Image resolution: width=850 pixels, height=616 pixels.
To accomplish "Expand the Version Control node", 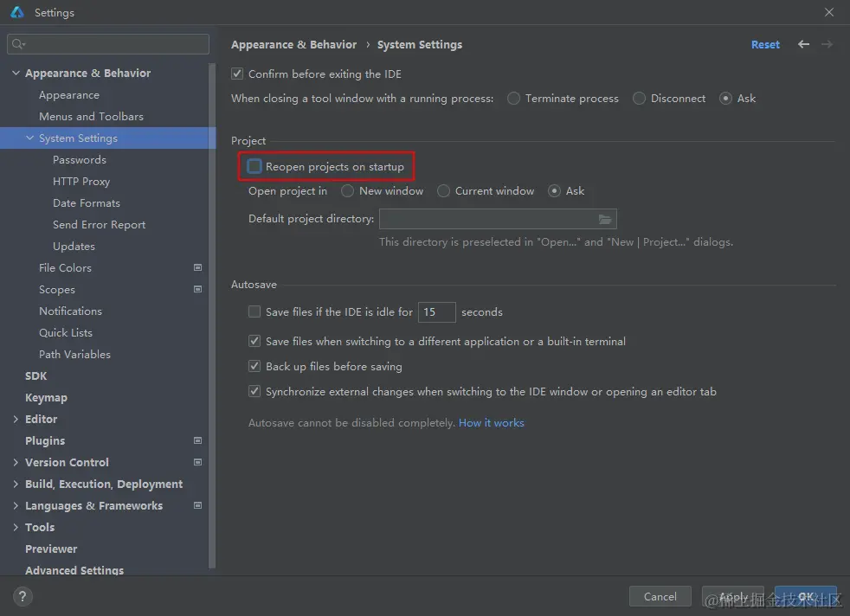I will 16,462.
